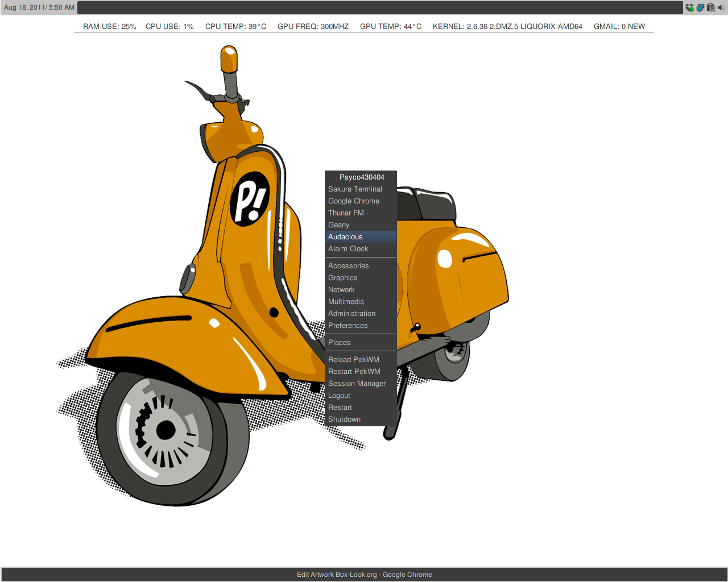Select Shutdown from the menu
This screenshot has width=728, height=582.
(361, 419)
